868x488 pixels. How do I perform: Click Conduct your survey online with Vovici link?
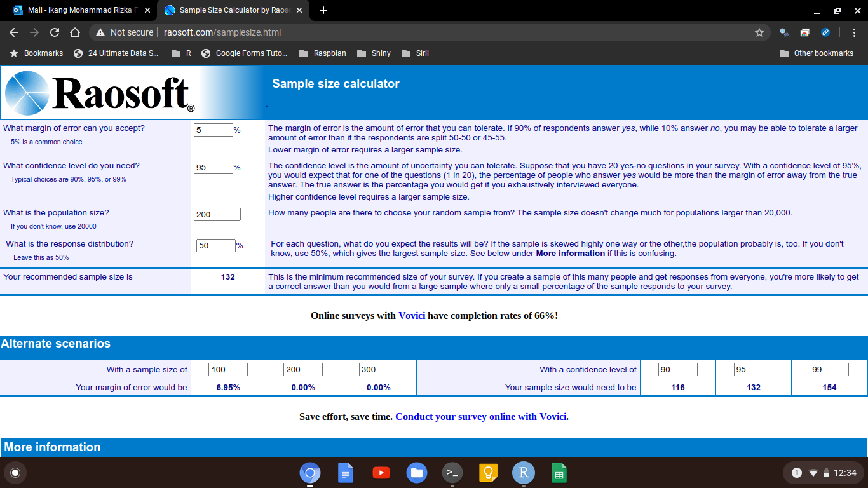[480, 417]
